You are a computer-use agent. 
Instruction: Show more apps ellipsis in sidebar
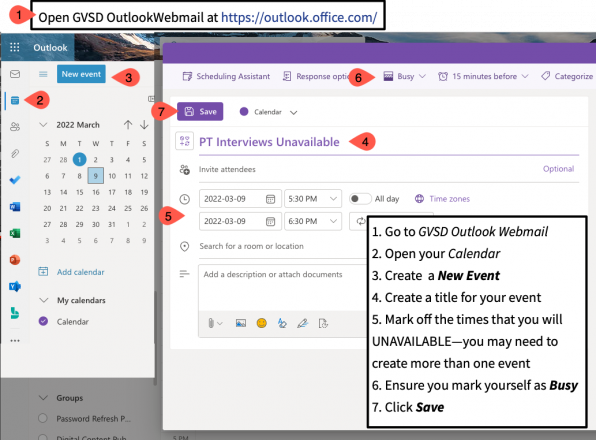pyautogui.click(x=15, y=340)
